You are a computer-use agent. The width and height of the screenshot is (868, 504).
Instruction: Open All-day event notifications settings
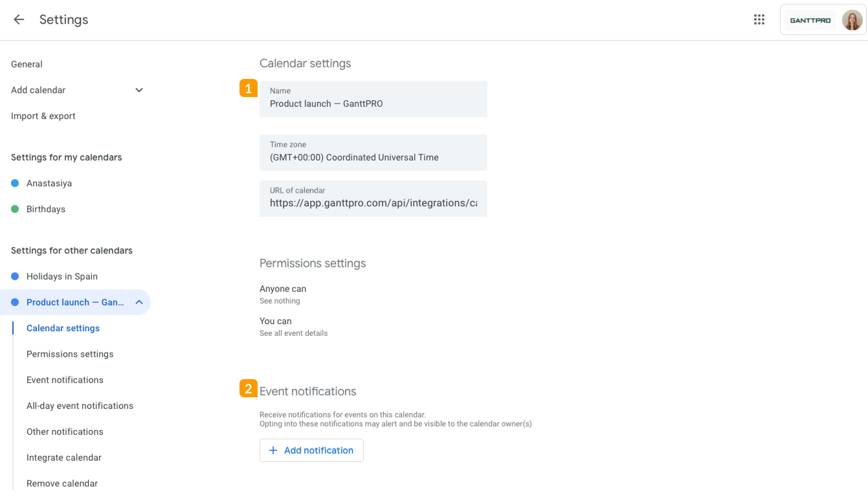tap(80, 406)
